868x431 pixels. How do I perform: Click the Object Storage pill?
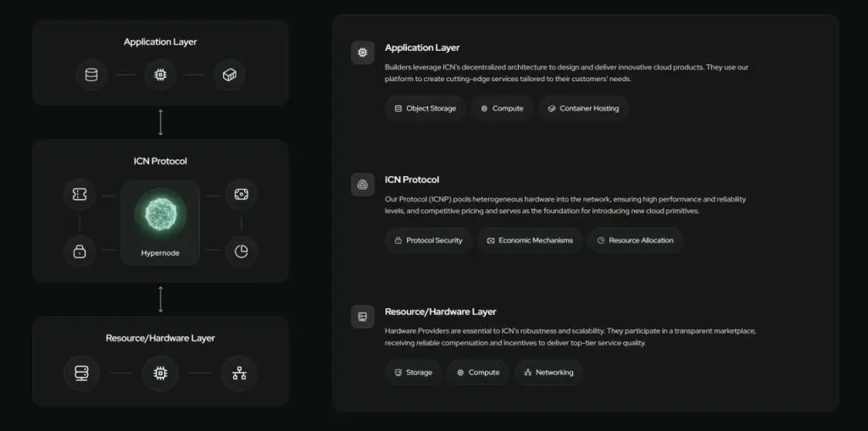426,108
